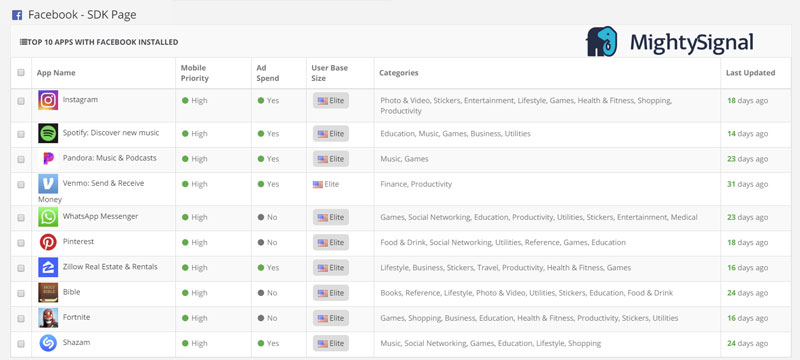800x360 pixels.
Task: Open the Shazam app name link
Action: coord(77,342)
